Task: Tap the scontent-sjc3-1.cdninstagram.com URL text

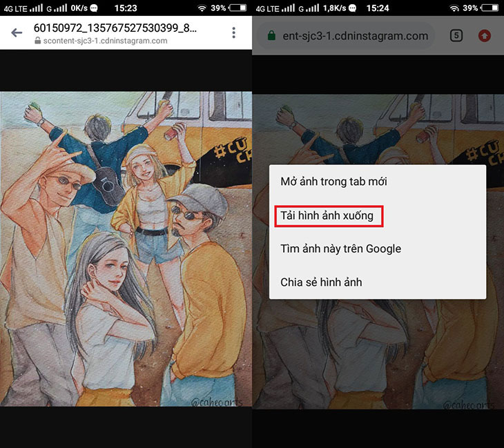Action: tap(105, 41)
